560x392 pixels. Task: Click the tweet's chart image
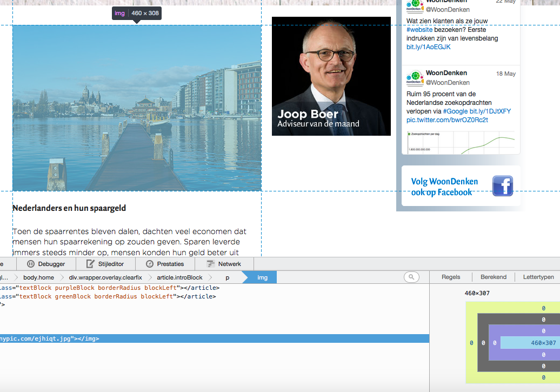(461, 142)
